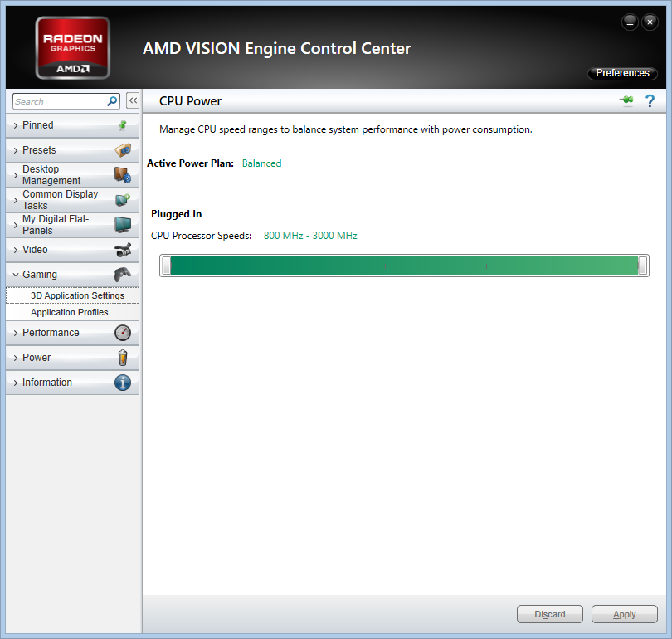Viewport: 672px width, 639px height.
Task: Click the CPU Power page title
Action: (x=190, y=100)
